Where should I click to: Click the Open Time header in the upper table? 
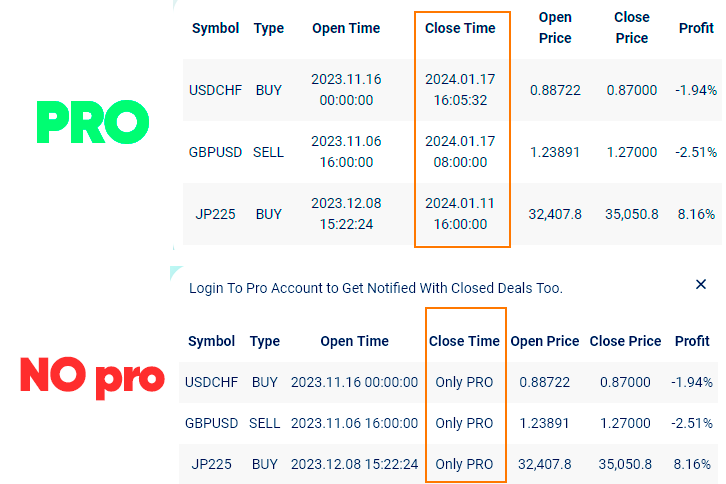coord(346,28)
